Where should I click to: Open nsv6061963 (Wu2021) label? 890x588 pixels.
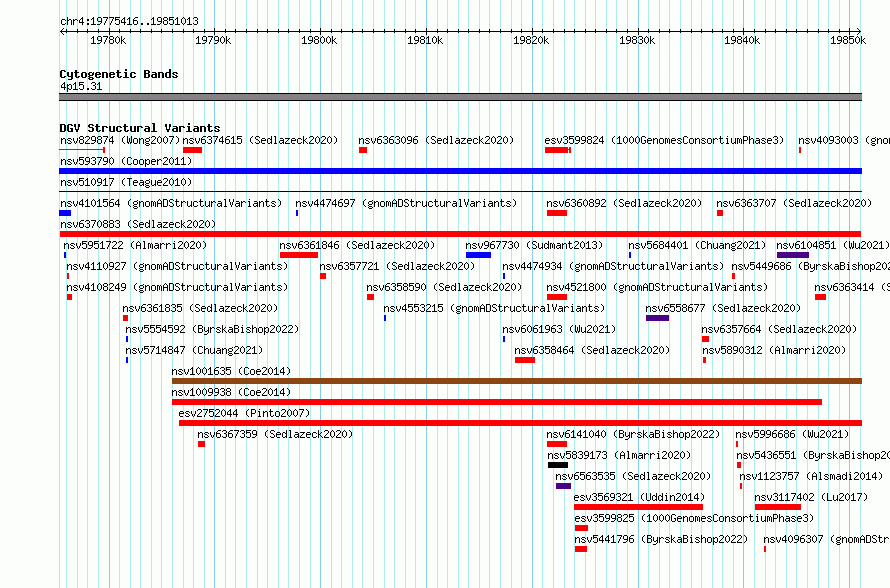[x=559, y=329]
